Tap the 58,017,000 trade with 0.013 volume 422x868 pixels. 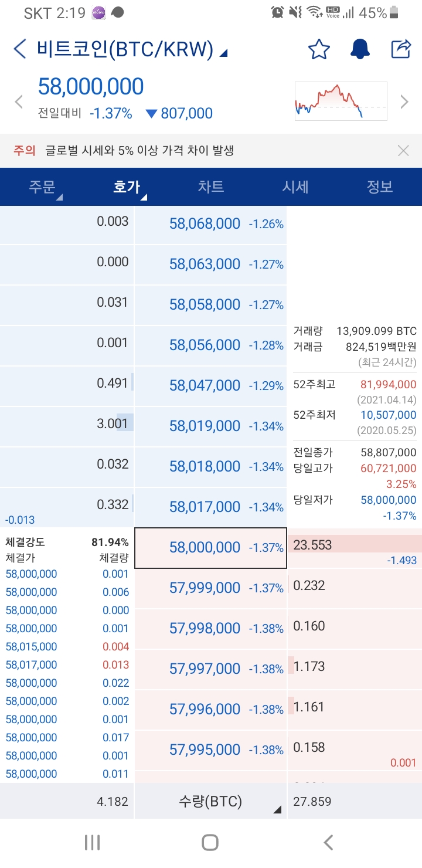[x=67, y=665]
